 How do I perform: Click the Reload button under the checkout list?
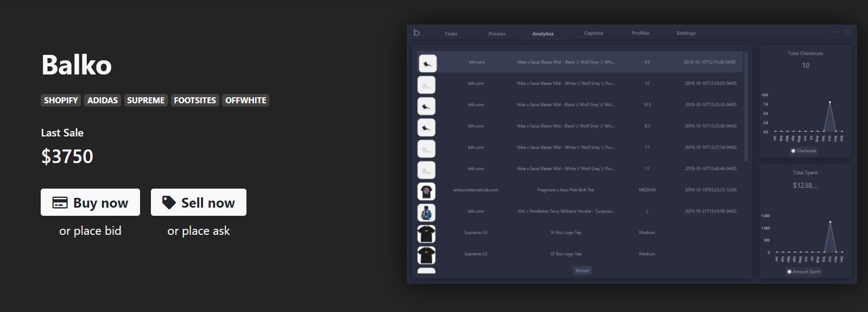(582, 271)
